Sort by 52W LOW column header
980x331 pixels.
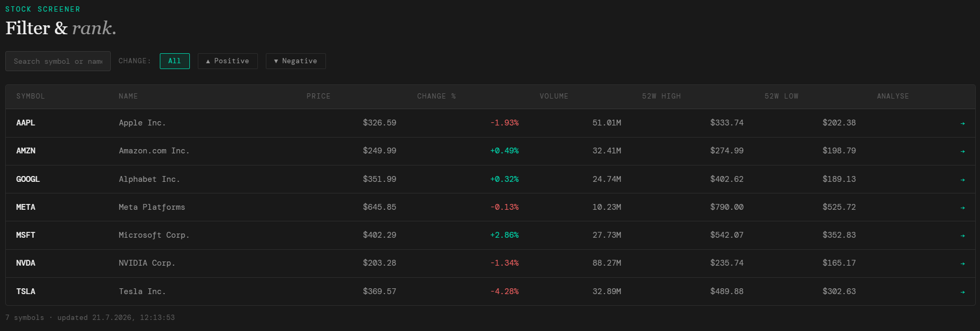782,96
